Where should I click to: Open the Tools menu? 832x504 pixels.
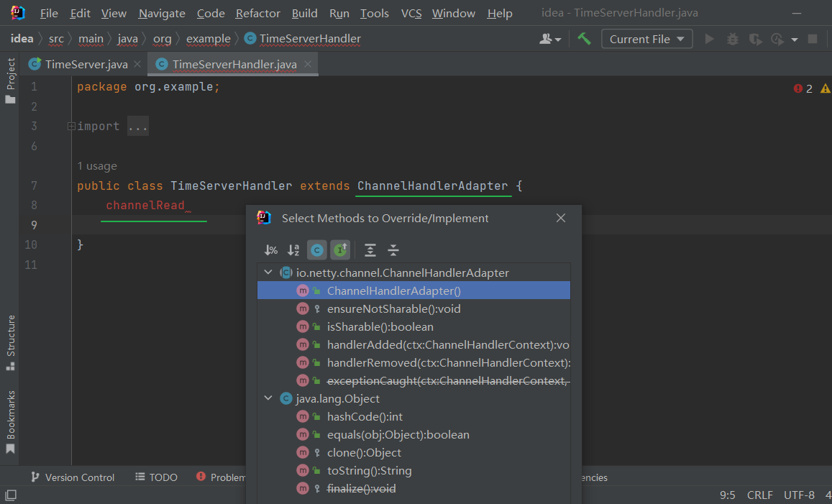point(375,13)
